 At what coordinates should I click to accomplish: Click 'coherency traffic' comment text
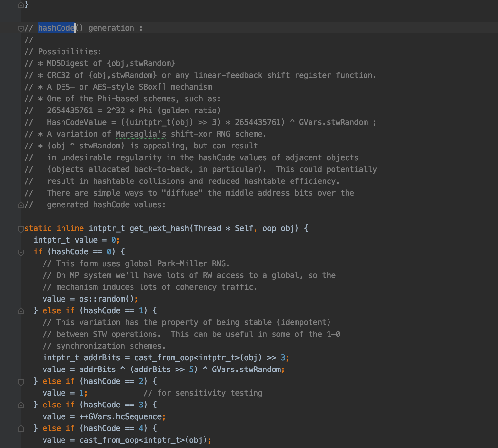[x=215, y=287]
